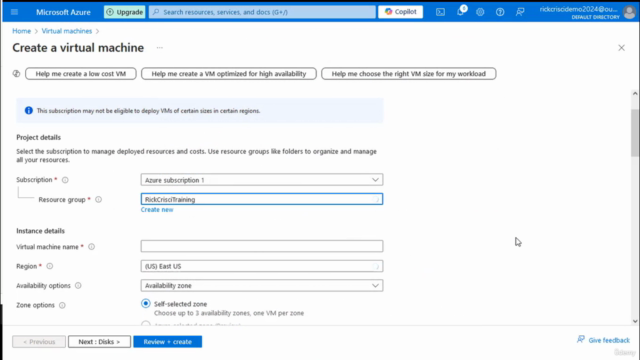
Task: Click the Microsoft Azure logo text
Action: point(63,12)
